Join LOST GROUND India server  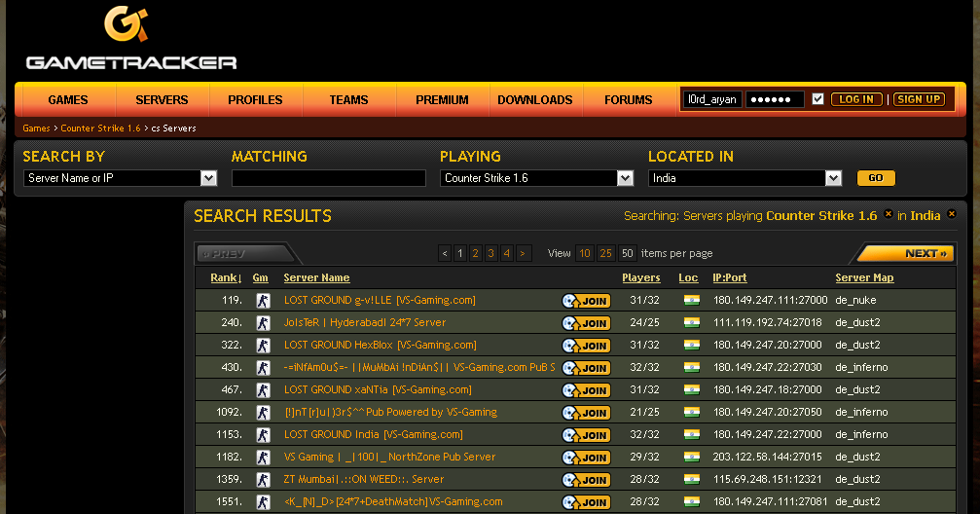pyautogui.click(x=586, y=435)
